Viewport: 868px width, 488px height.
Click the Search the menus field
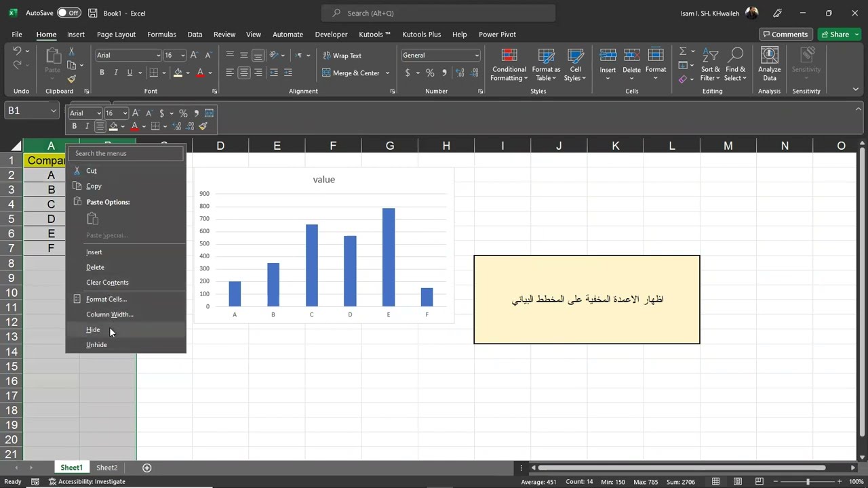click(x=126, y=153)
